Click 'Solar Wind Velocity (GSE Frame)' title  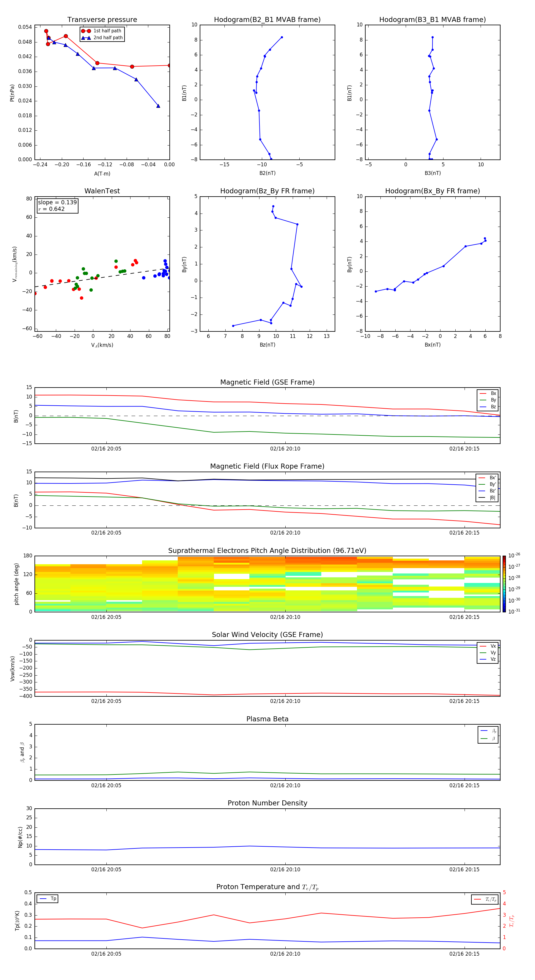[x=267, y=635]
